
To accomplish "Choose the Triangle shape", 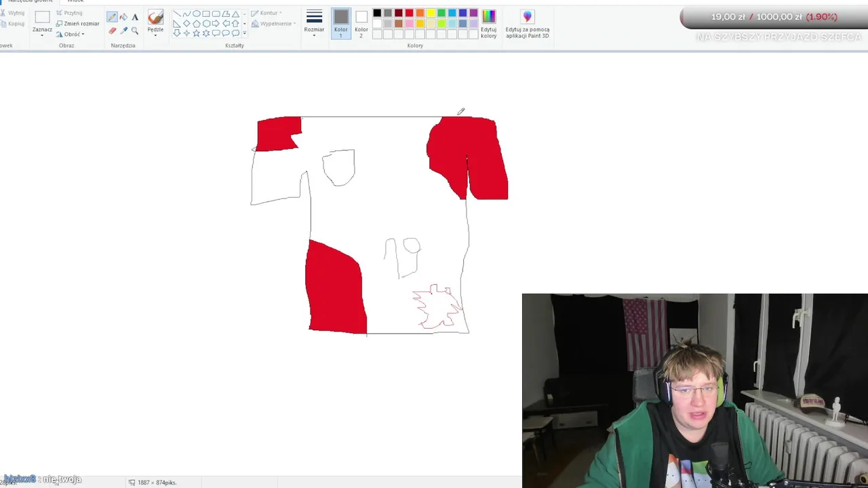I will pos(235,14).
